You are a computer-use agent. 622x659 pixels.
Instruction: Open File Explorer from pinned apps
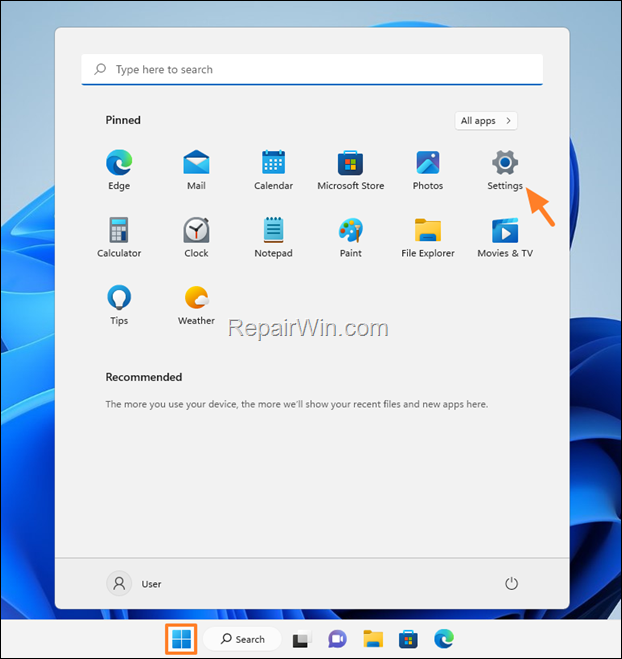[428, 237]
